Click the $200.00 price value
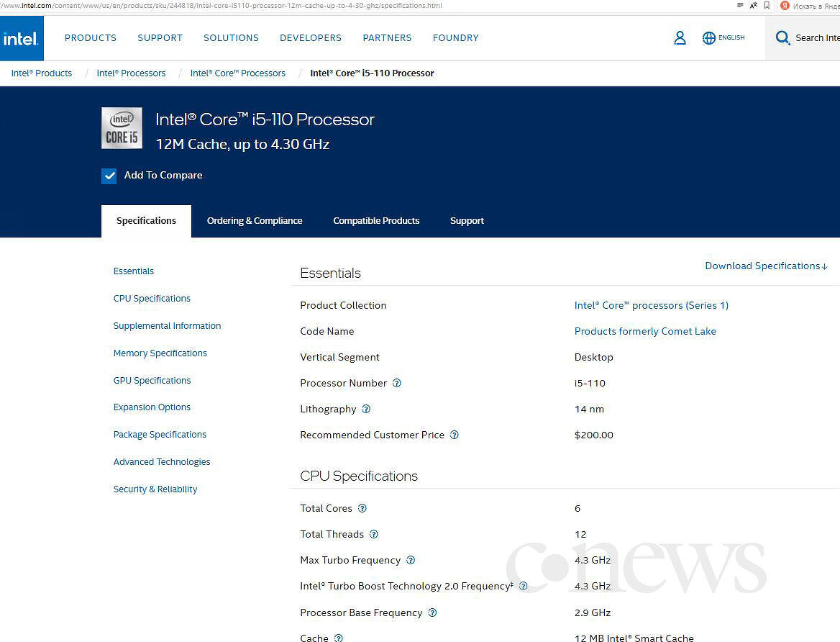Viewport: 840px width, 642px height. tap(593, 435)
